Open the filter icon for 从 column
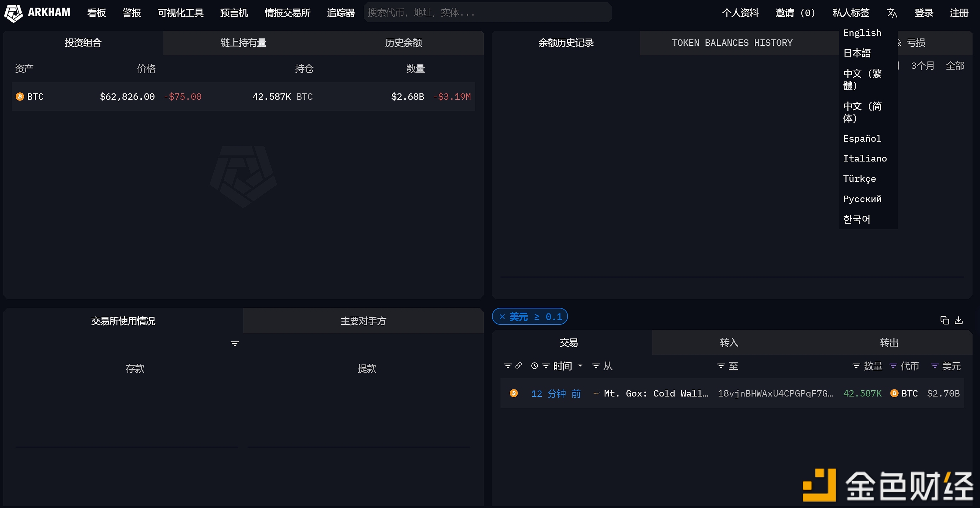The image size is (980, 508). (x=596, y=366)
